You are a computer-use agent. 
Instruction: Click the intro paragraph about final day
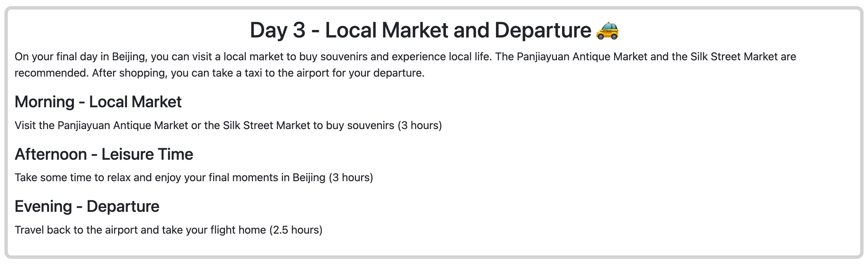[405, 65]
